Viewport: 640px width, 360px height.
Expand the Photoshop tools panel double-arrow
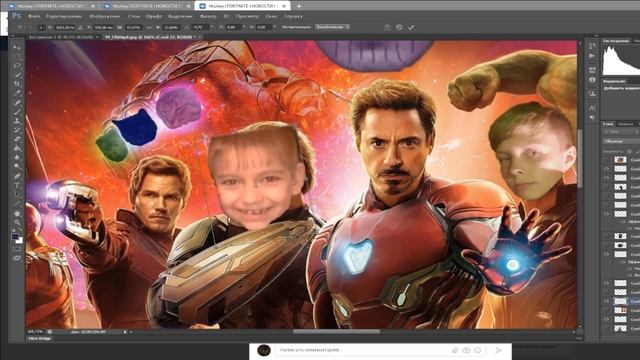point(13,36)
